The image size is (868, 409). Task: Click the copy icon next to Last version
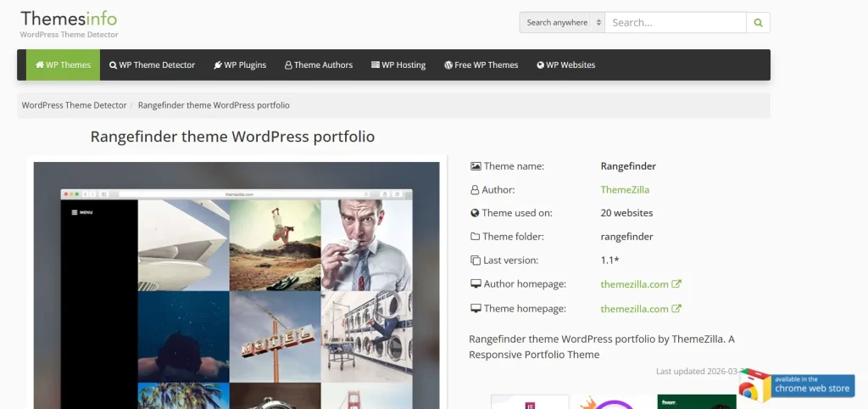click(x=475, y=260)
